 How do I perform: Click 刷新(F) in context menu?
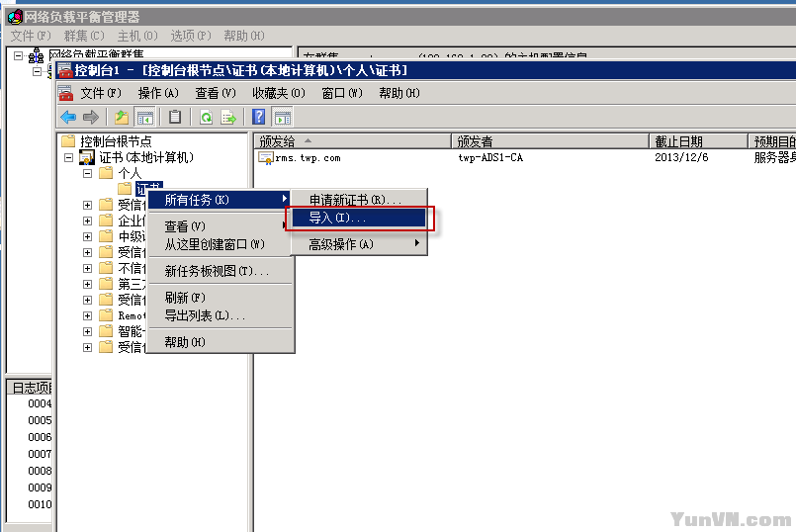click(x=220, y=298)
